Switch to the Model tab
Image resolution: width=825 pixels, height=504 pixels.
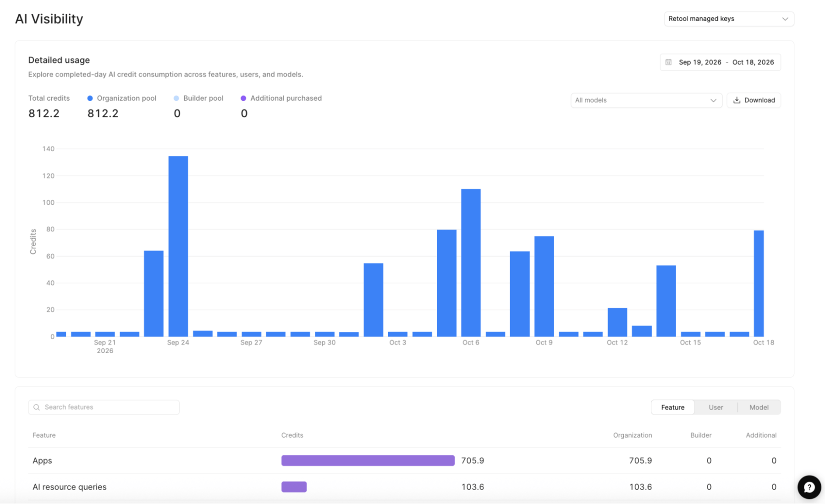[759, 407]
